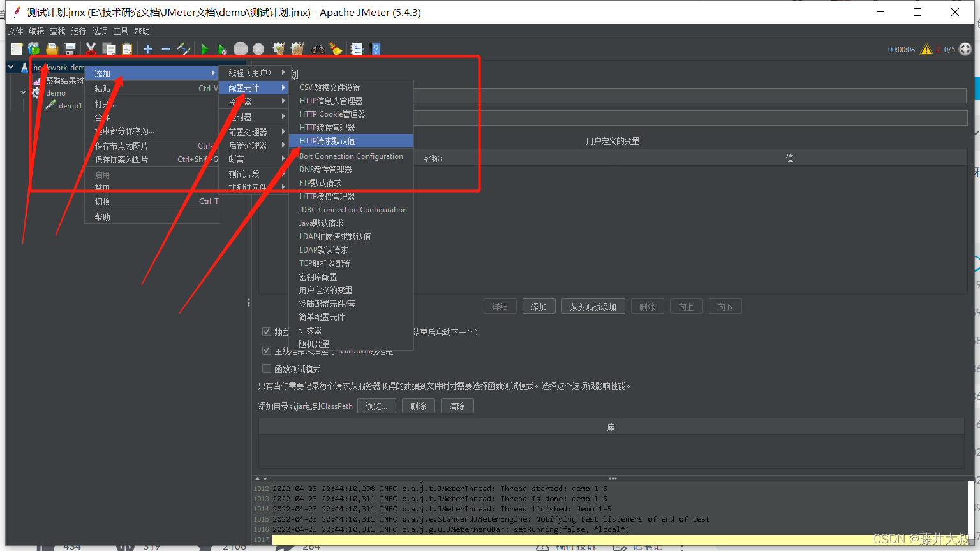Image resolution: width=980 pixels, height=551 pixels.
Task: Click the 清除 button
Action: pyautogui.click(x=457, y=406)
